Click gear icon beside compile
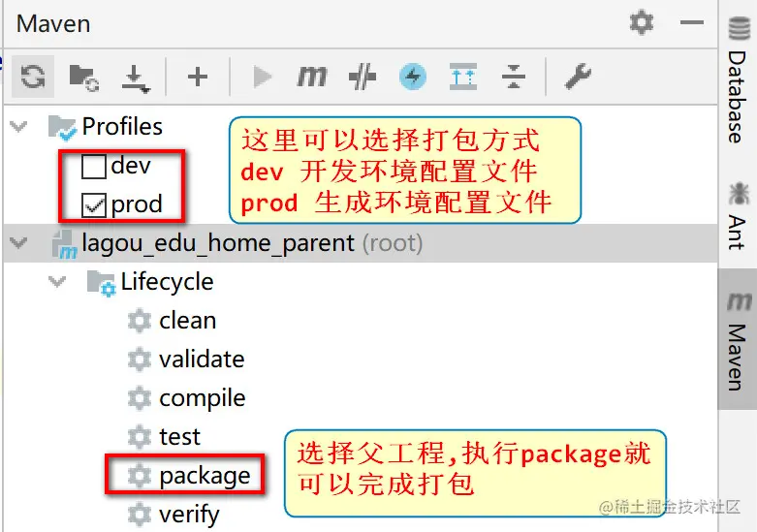Image resolution: width=757 pixels, height=532 pixels. pyautogui.click(x=140, y=398)
